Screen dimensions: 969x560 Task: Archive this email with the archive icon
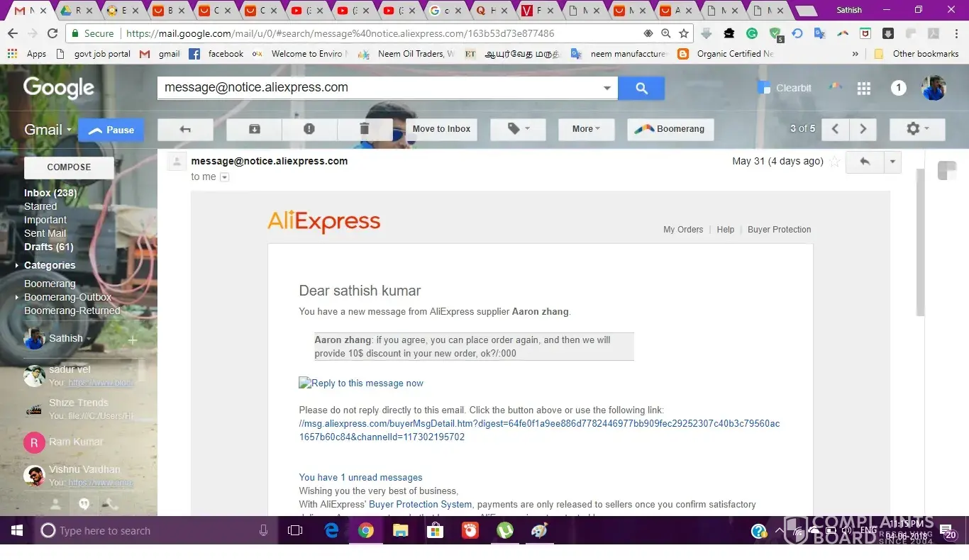254,129
